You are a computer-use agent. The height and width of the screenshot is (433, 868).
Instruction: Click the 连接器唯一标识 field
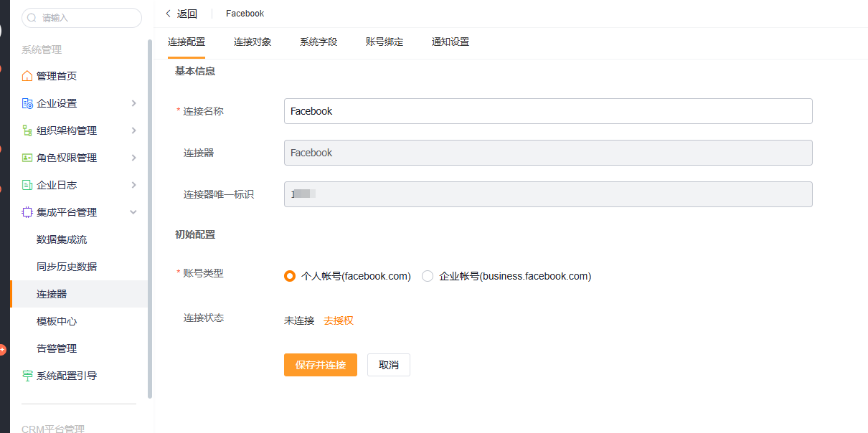pyautogui.click(x=548, y=194)
